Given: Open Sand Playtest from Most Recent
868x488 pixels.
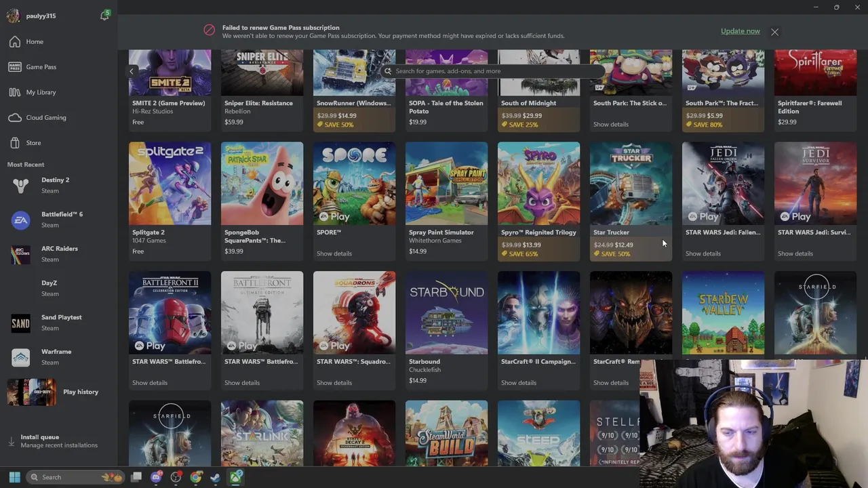Looking at the screenshot, I should click(x=59, y=323).
